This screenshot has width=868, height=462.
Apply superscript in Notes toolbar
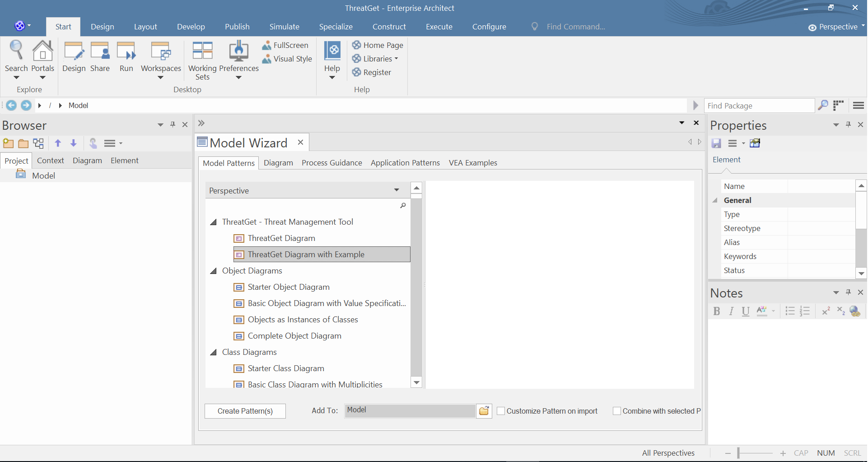tap(826, 311)
